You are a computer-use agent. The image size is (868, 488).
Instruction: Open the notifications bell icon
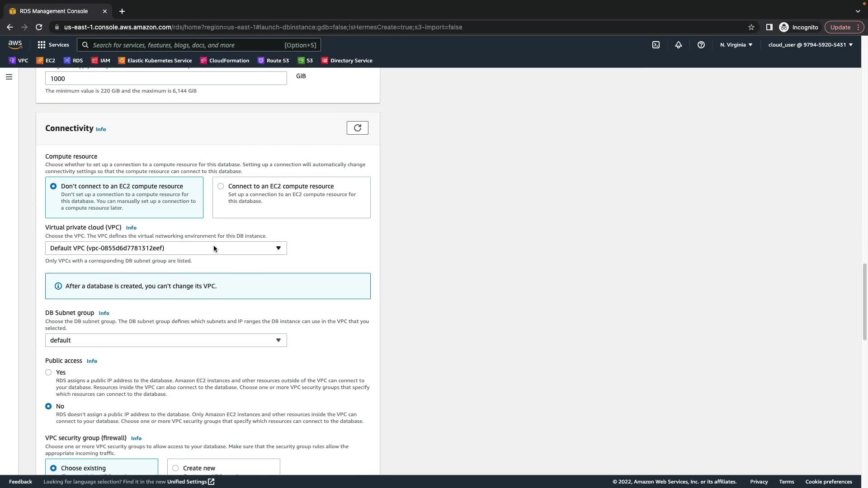tap(678, 45)
